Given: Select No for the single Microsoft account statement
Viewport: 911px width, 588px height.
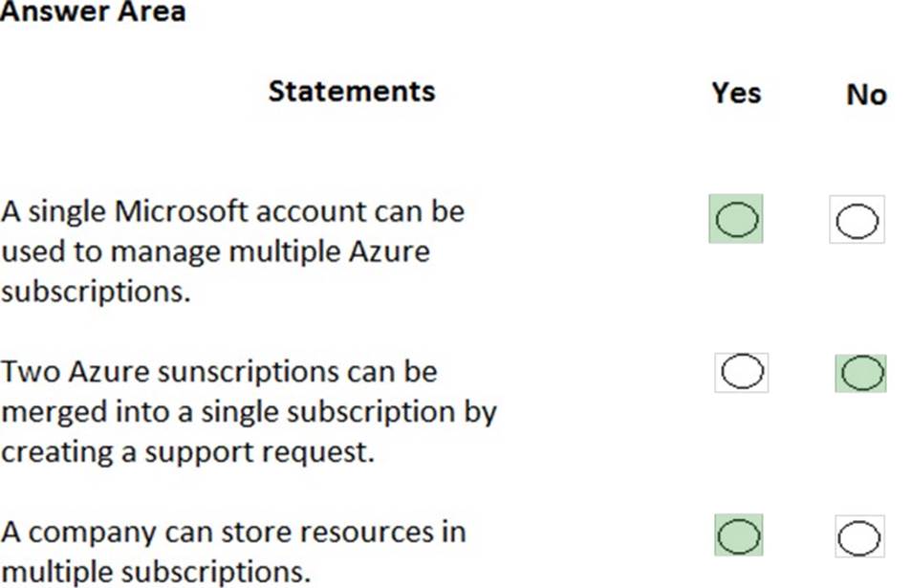Looking at the screenshot, I should tap(857, 221).
